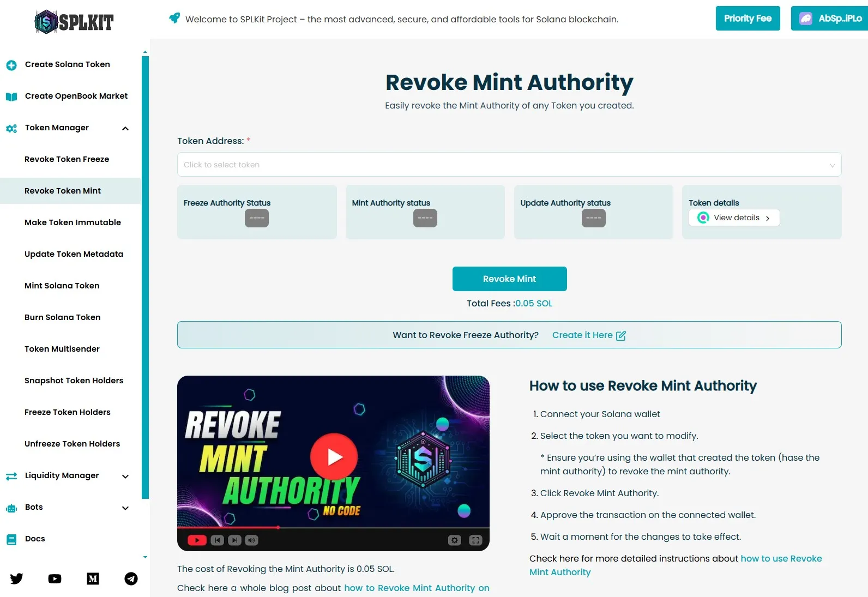Open the YouTube social link
This screenshot has height=597, width=868.
coord(55,578)
